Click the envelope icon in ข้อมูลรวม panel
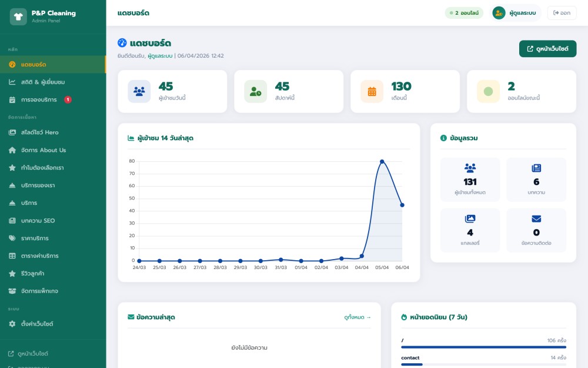588x368 pixels. coord(536,219)
